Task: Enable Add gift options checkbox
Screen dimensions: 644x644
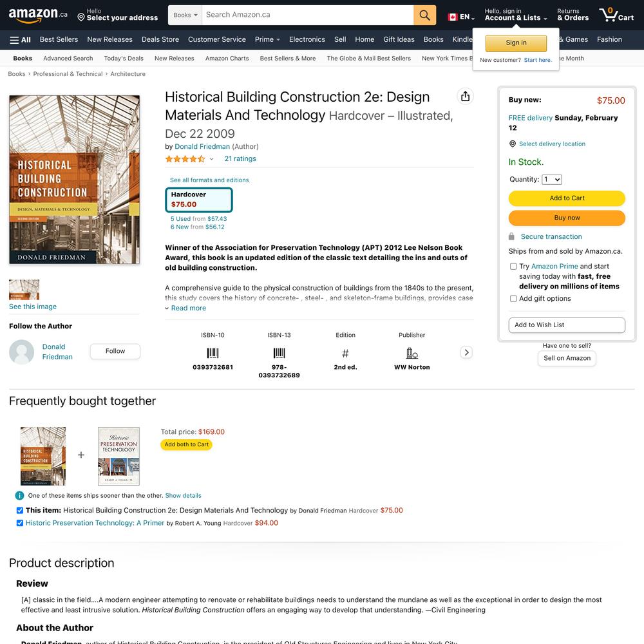Action: (513, 299)
